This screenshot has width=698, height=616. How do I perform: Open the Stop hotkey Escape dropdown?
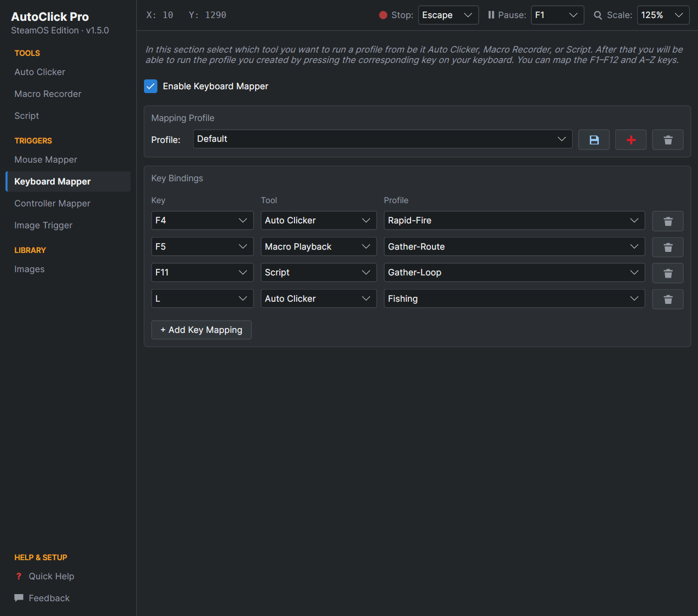[x=448, y=15]
